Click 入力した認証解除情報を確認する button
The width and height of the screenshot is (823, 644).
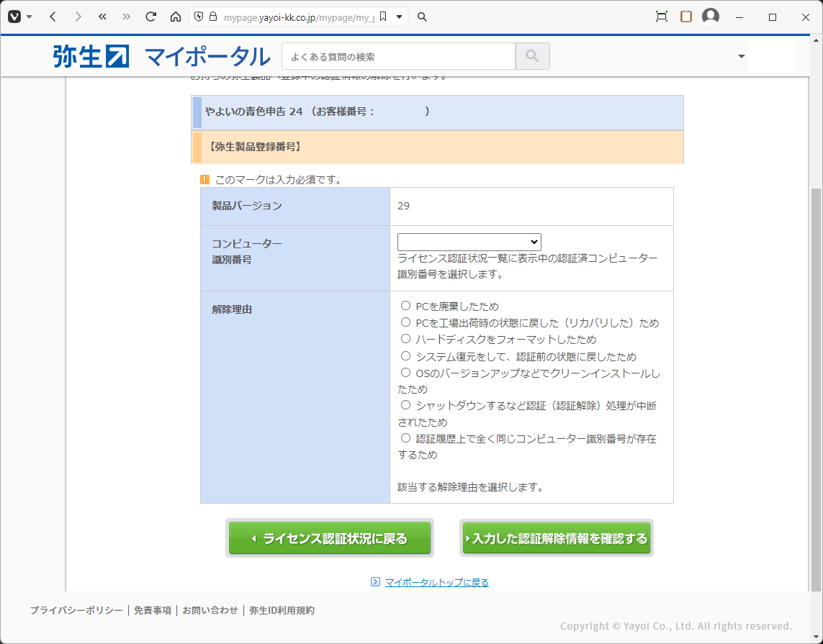click(557, 538)
